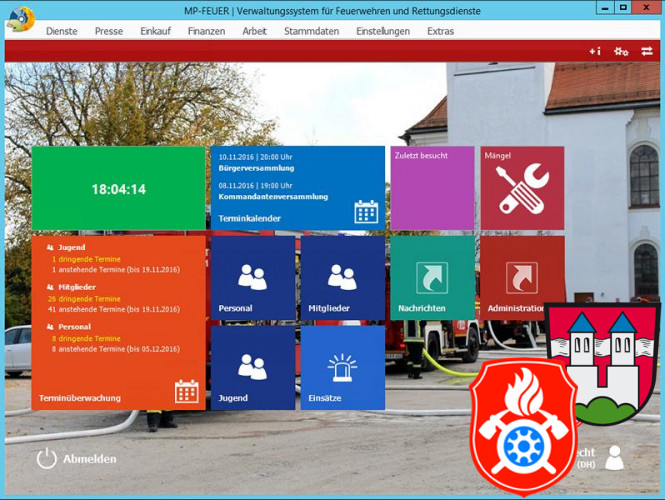The image size is (665, 500).
Task: Click the plus info icon in red toolbar
Action: 595,51
